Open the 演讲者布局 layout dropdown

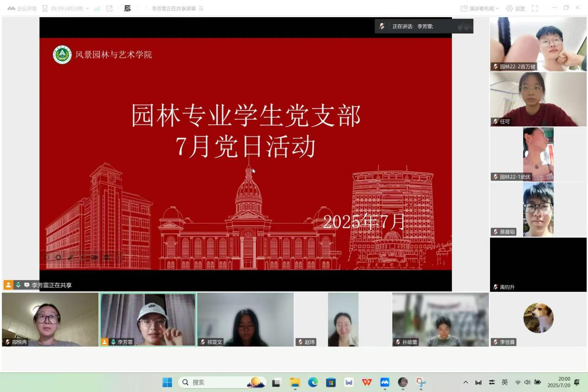(479, 8)
